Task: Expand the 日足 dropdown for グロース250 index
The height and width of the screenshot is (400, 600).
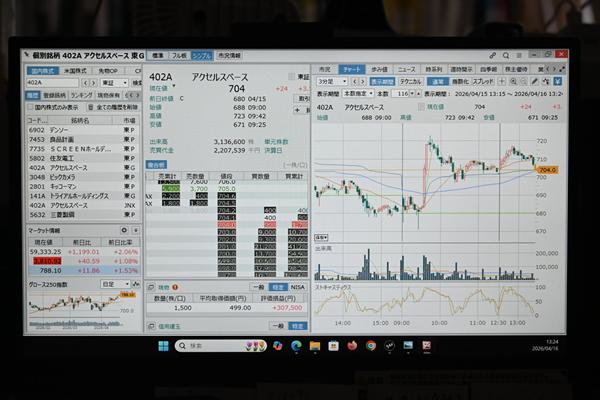Action: pyautogui.click(x=115, y=284)
